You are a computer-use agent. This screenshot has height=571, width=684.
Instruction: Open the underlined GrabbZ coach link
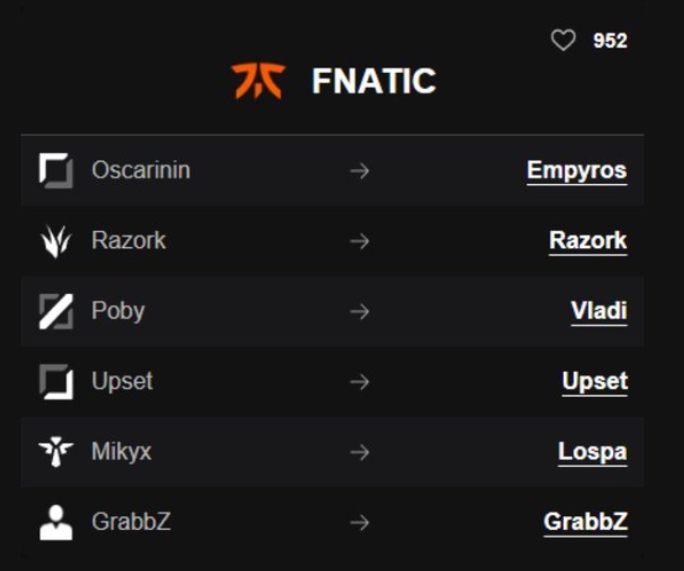click(x=585, y=522)
